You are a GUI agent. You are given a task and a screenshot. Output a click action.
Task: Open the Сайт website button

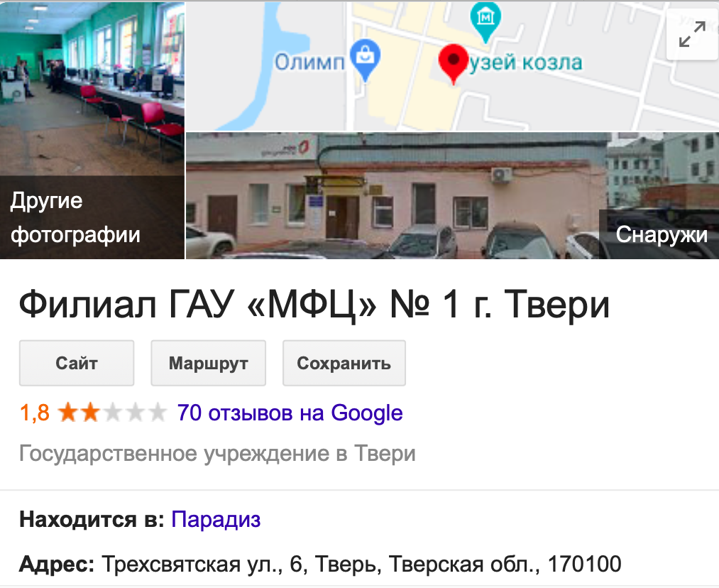[x=77, y=363]
